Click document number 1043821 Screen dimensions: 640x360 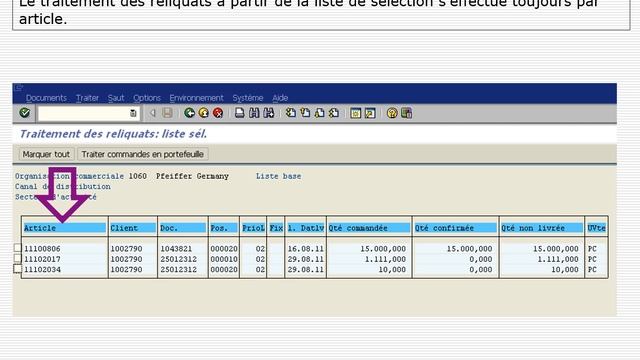click(176, 249)
